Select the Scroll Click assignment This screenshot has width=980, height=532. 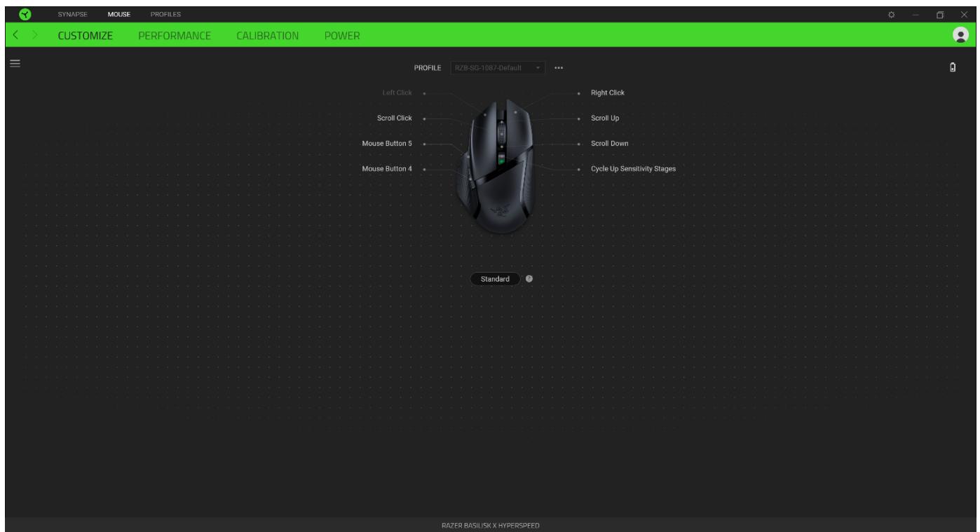click(395, 118)
